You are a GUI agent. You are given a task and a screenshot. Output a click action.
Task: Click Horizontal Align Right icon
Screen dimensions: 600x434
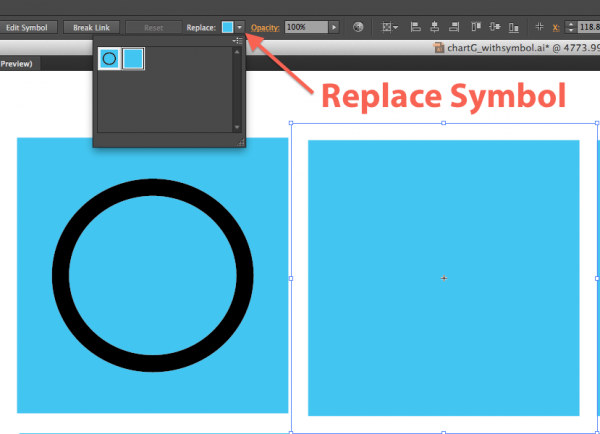point(455,27)
